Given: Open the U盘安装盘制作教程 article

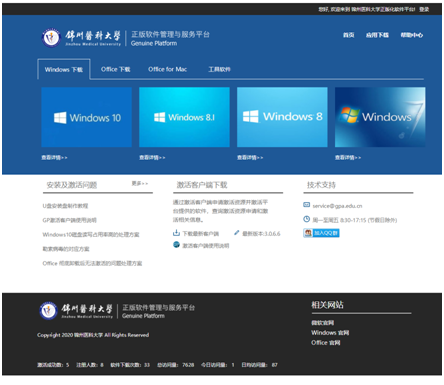Looking at the screenshot, I should [x=65, y=206].
